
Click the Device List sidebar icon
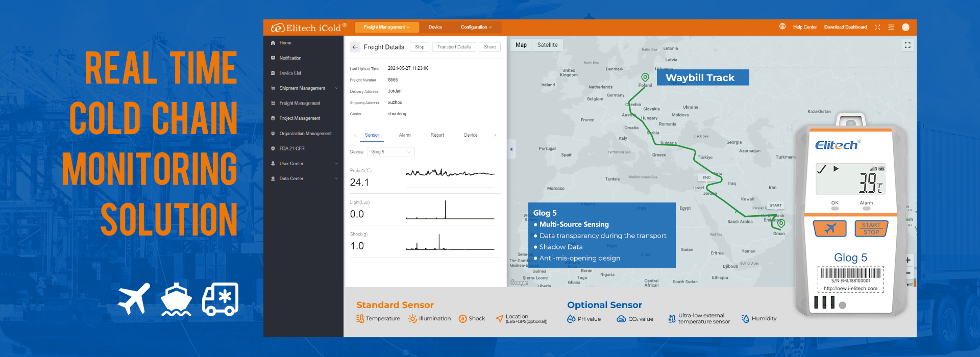[273, 73]
